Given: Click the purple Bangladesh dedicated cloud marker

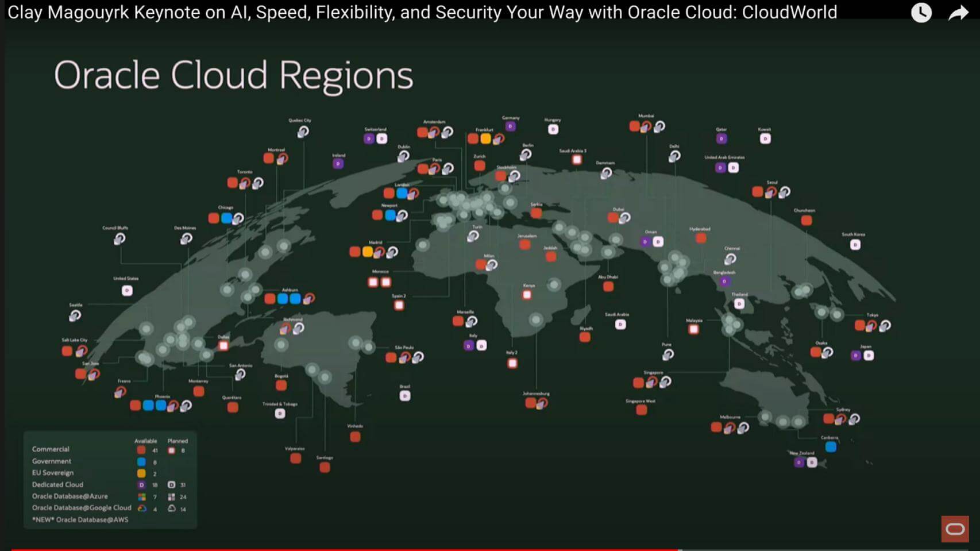Looking at the screenshot, I should tap(724, 282).
